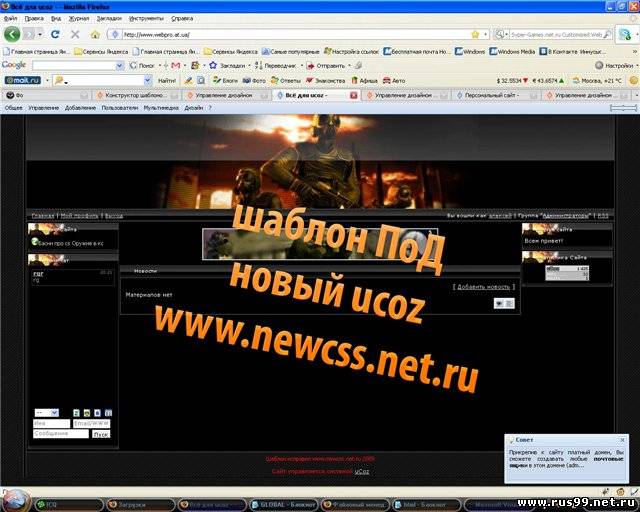
Task: Open Ответы on the mail.ru toolbar
Action: (286, 81)
